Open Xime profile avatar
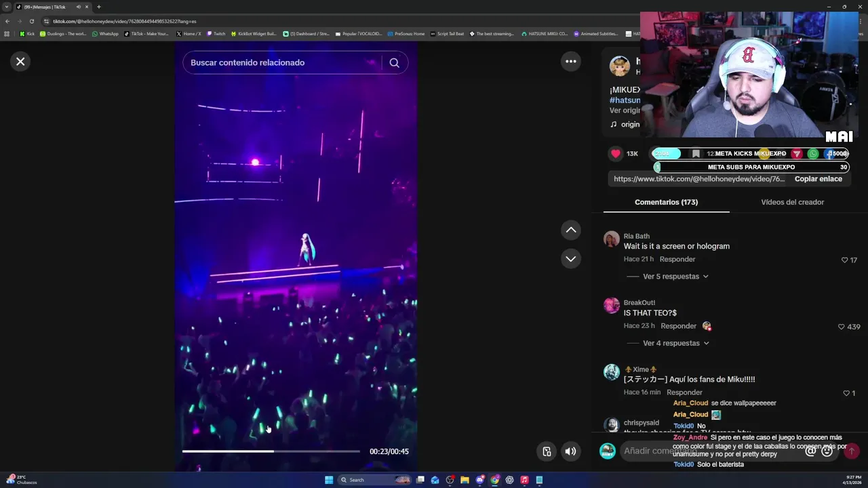Image resolution: width=868 pixels, height=488 pixels. (612, 372)
